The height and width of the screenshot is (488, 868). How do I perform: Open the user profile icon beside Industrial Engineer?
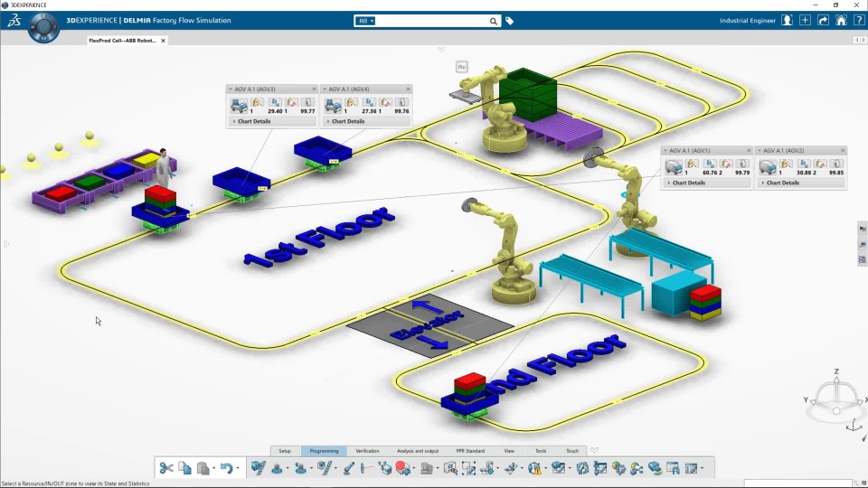coord(787,21)
